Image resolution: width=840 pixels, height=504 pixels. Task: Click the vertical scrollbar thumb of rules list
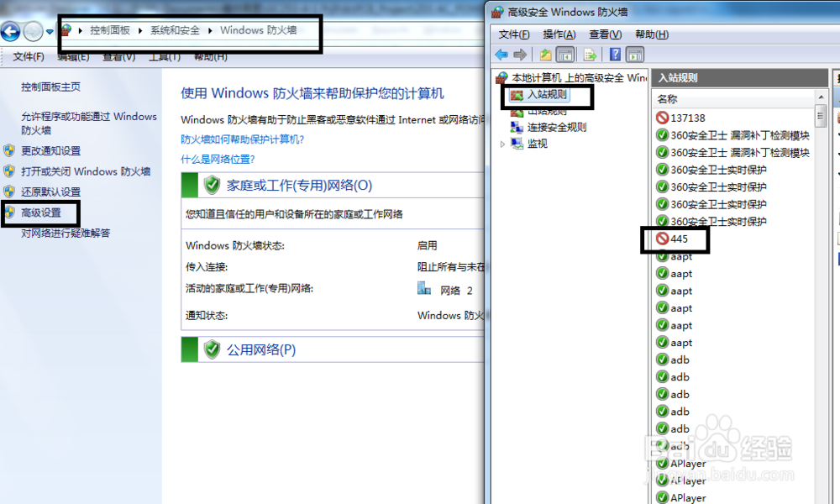click(x=821, y=116)
